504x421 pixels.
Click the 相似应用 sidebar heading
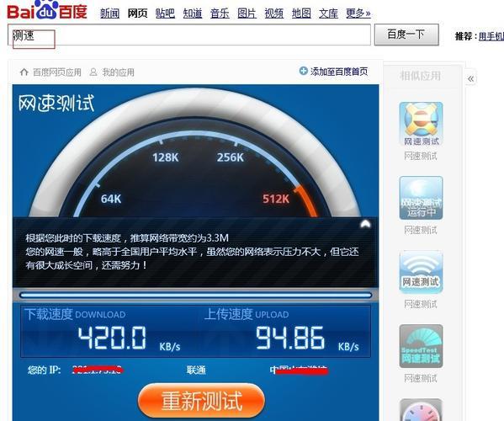(421, 76)
